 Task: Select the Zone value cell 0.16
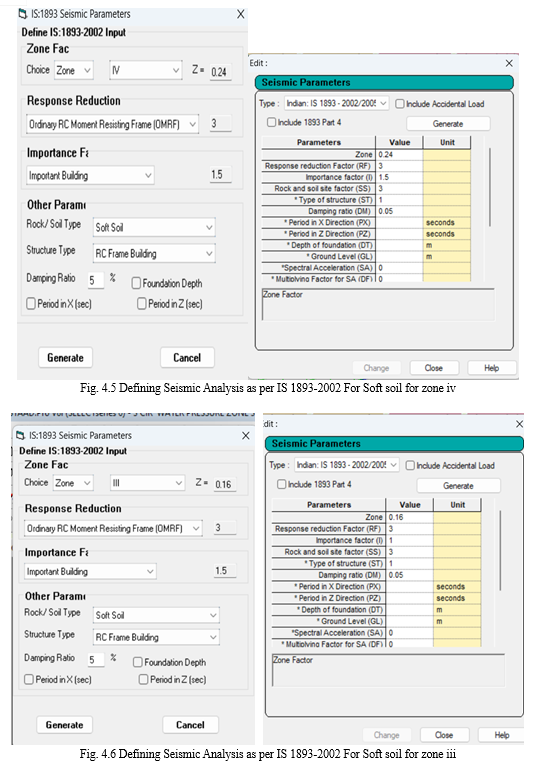click(x=410, y=517)
